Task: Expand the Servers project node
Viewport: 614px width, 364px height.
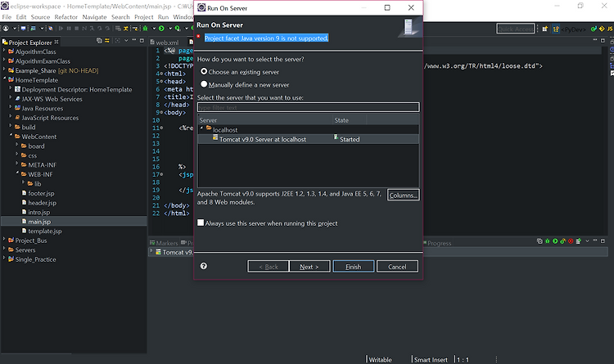Action: pos(4,249)
